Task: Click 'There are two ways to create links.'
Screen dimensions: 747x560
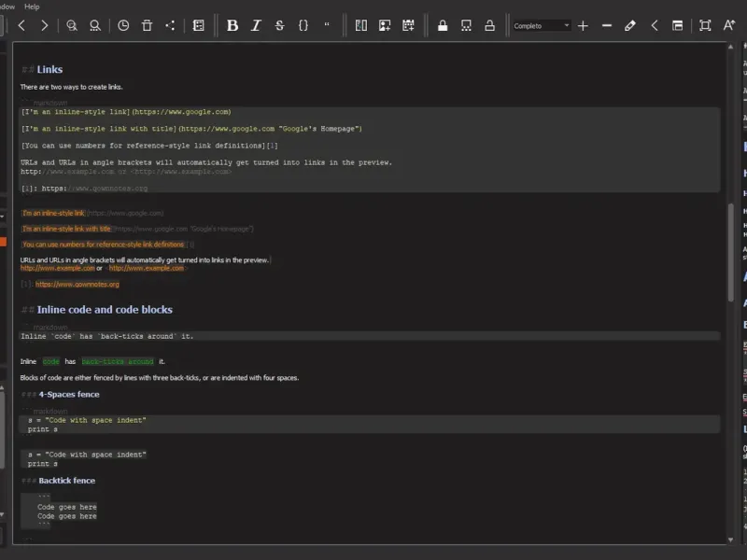Action: coord(72,87)
